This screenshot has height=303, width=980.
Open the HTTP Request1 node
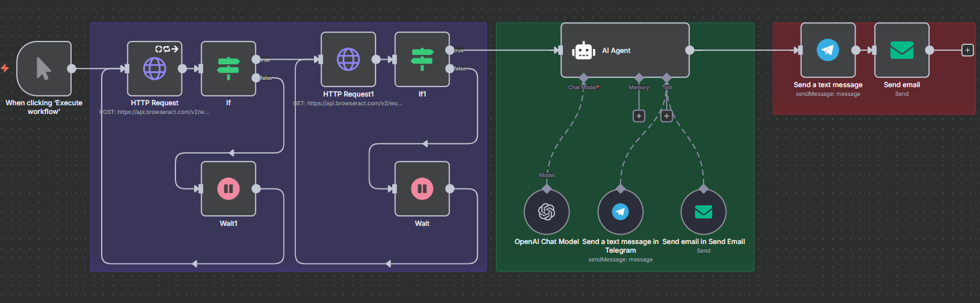click(x=348, y=59)
